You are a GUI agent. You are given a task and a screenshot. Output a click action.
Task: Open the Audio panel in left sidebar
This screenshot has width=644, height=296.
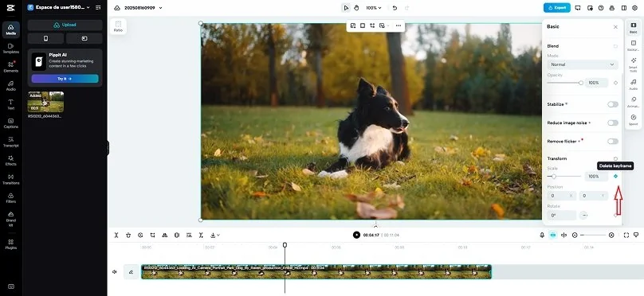click(x=11, y=85)
